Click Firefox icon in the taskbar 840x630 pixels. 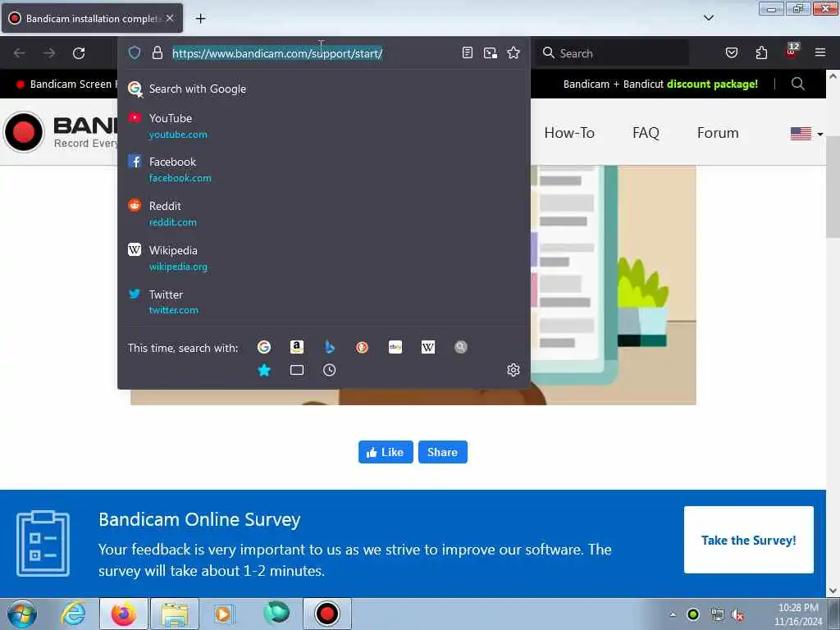pos(124,614)
